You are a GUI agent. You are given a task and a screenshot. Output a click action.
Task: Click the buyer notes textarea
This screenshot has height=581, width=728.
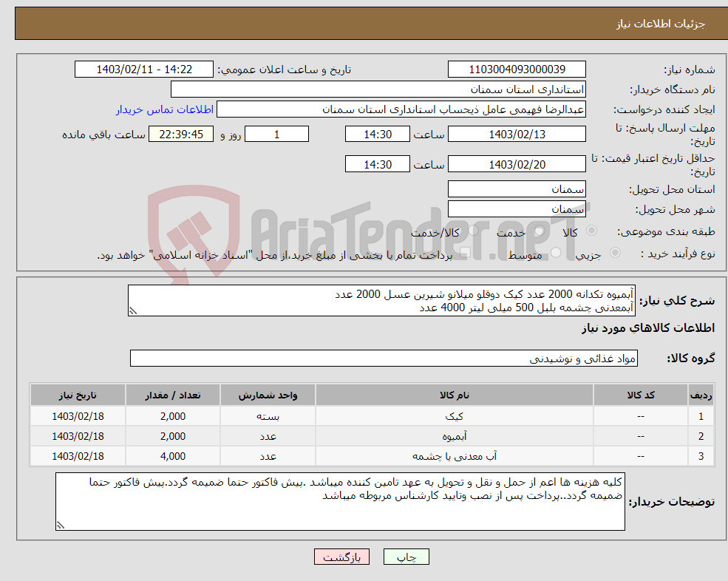tap(340, 502)
